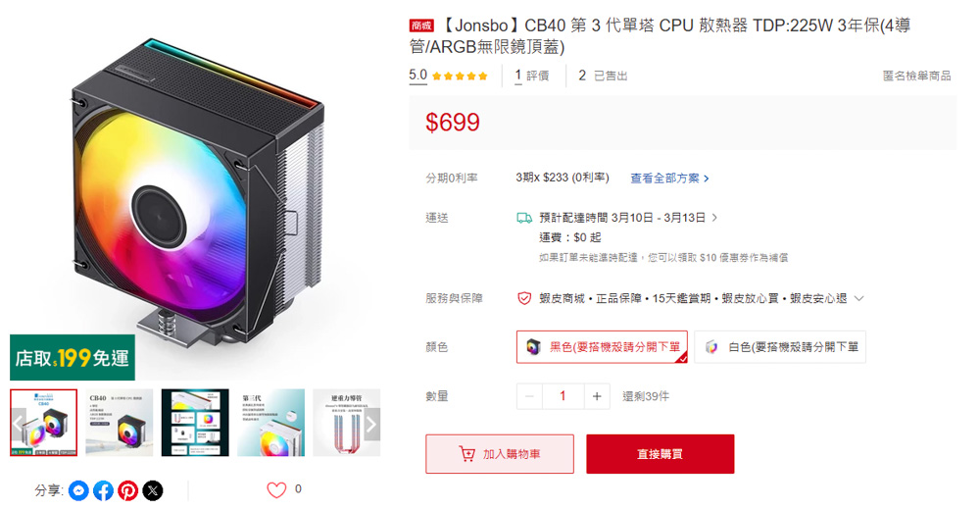980x510 pixels.
Task: Expand the 服務與保障 details chevron
Action: 858,298
